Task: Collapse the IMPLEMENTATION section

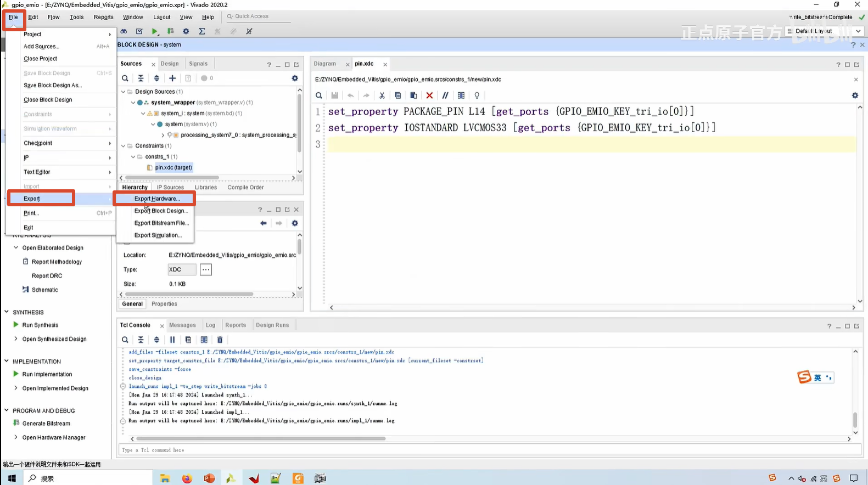Action: pos(7,362)
